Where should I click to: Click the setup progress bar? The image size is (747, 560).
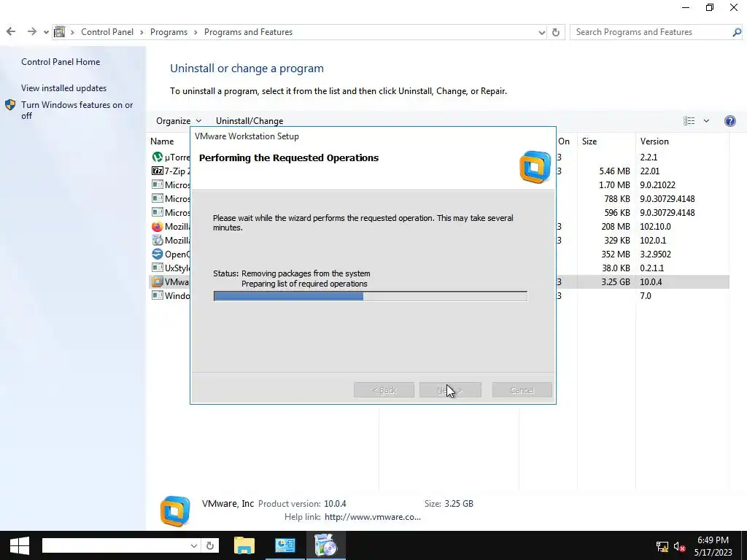[370, 296]
